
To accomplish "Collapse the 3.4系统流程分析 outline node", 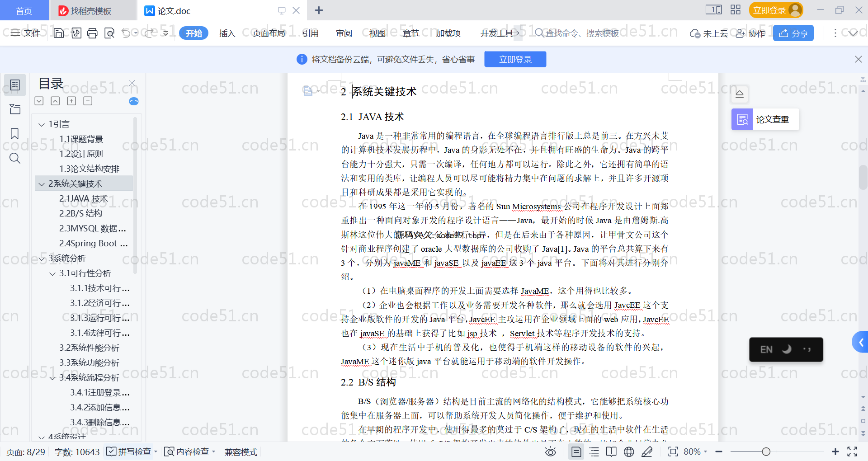I will 52,378.
